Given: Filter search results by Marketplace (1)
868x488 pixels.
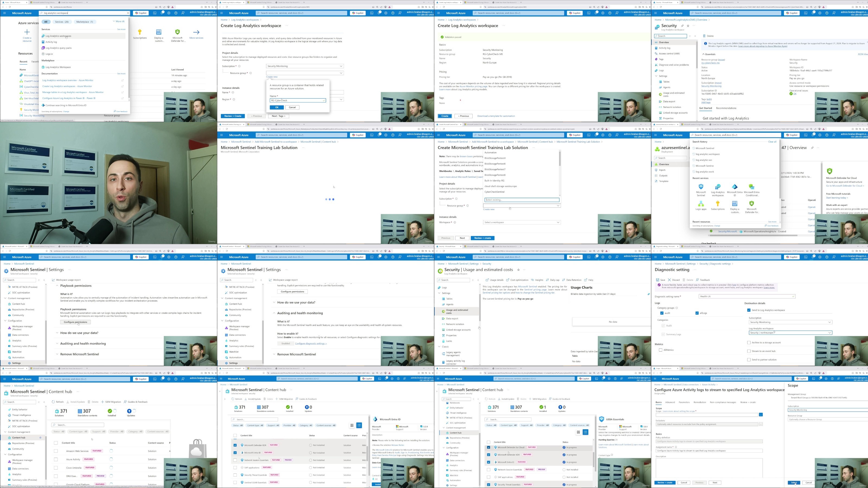Looking at the screenshot, I should pos(85,22).
